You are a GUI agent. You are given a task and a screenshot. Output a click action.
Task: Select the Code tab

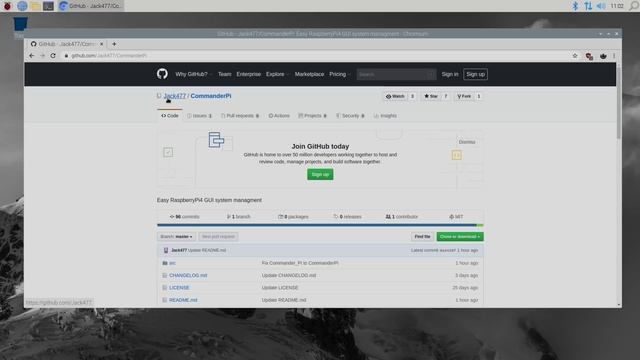coord(170,116)
